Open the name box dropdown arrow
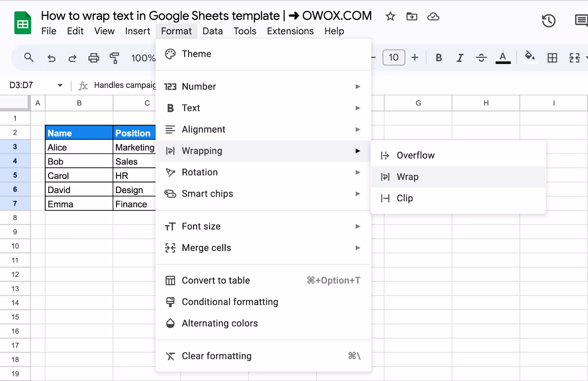The image size is (588, 381). tap(60, 85)
